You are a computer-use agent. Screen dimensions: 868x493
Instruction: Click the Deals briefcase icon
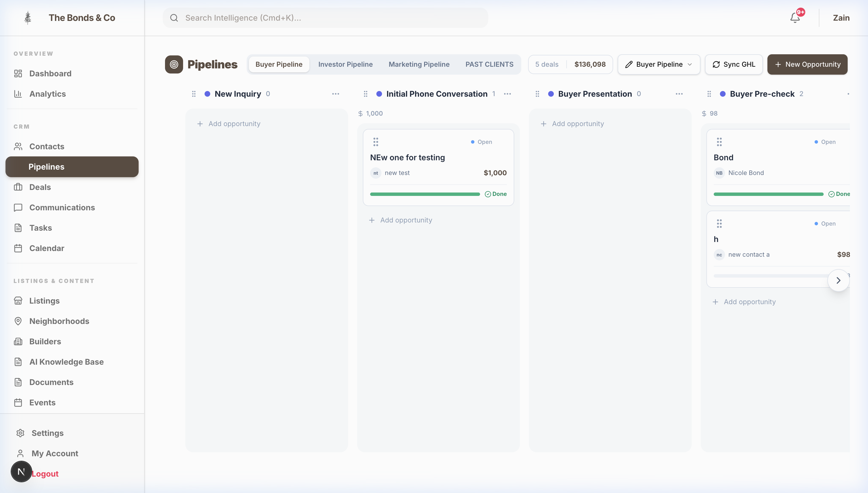(18, 187)
